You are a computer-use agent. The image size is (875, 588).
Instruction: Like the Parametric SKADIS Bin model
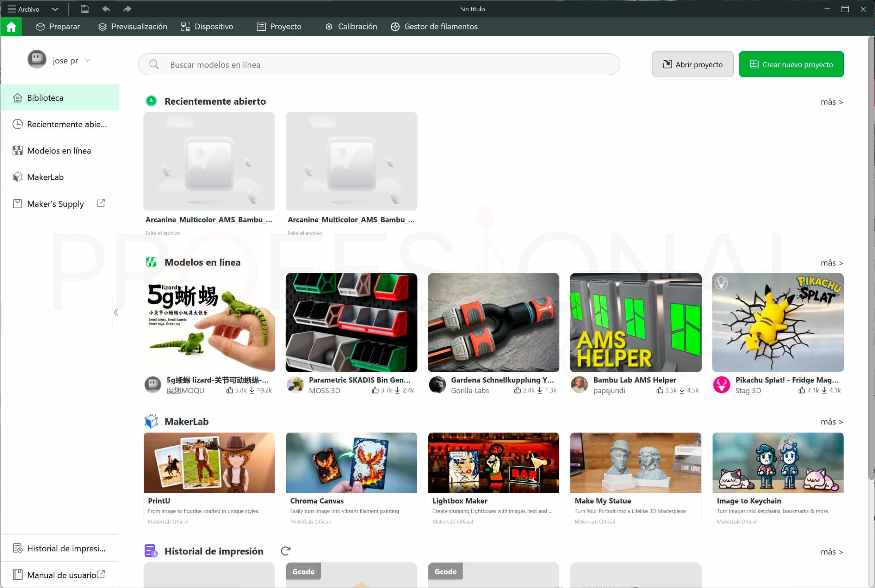[x=375, y=390]
